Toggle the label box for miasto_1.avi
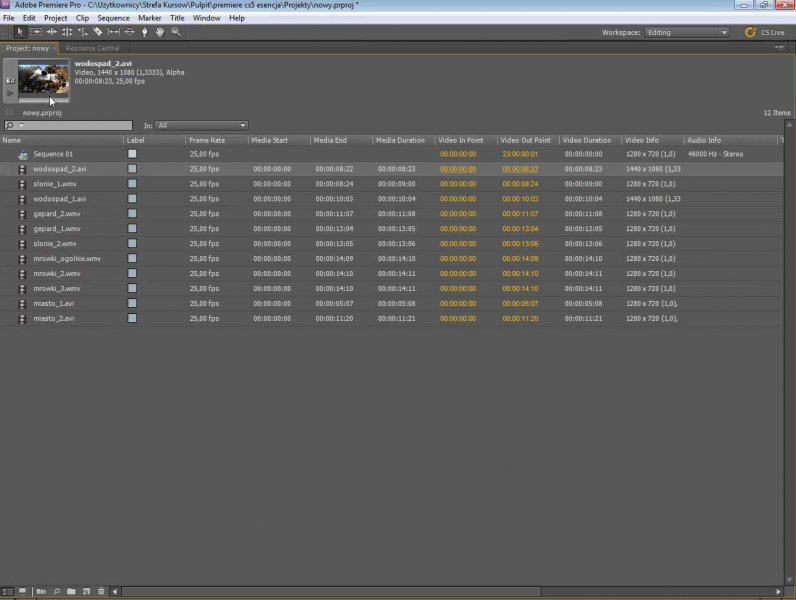Viewport: 796px width, 600px height. 132,304
